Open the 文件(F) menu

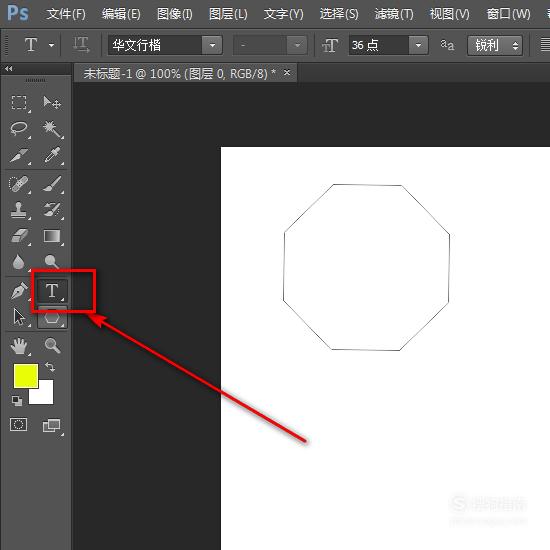[66, 14]
